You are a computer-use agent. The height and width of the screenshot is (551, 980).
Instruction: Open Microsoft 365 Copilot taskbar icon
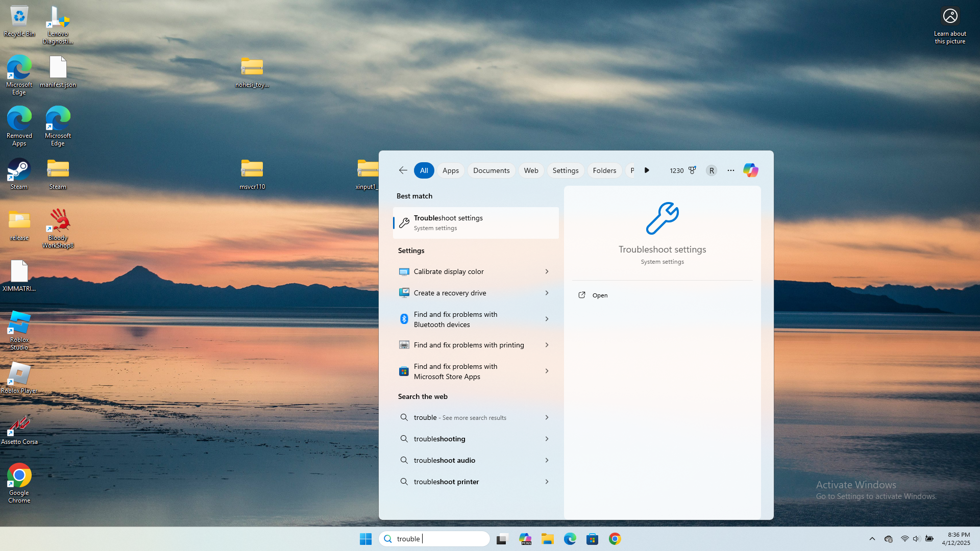click(x=525, y=539)
